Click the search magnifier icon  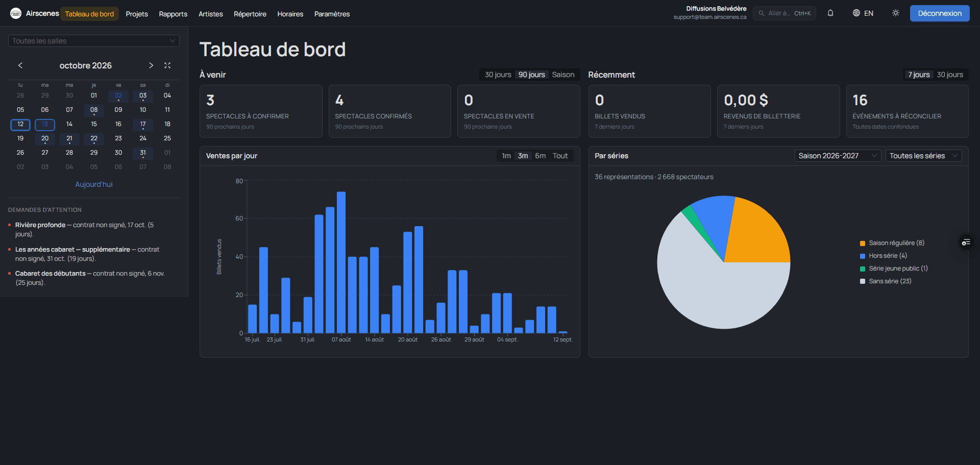(762, 13)
